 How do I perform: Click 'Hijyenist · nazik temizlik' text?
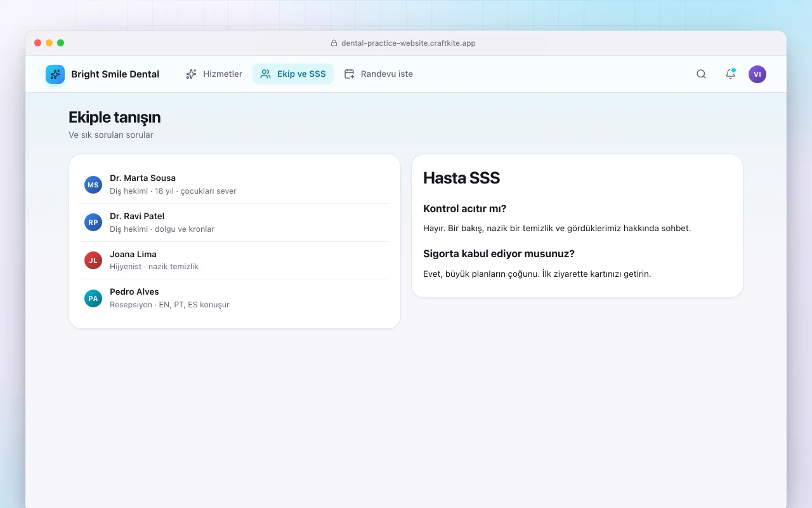154,267
